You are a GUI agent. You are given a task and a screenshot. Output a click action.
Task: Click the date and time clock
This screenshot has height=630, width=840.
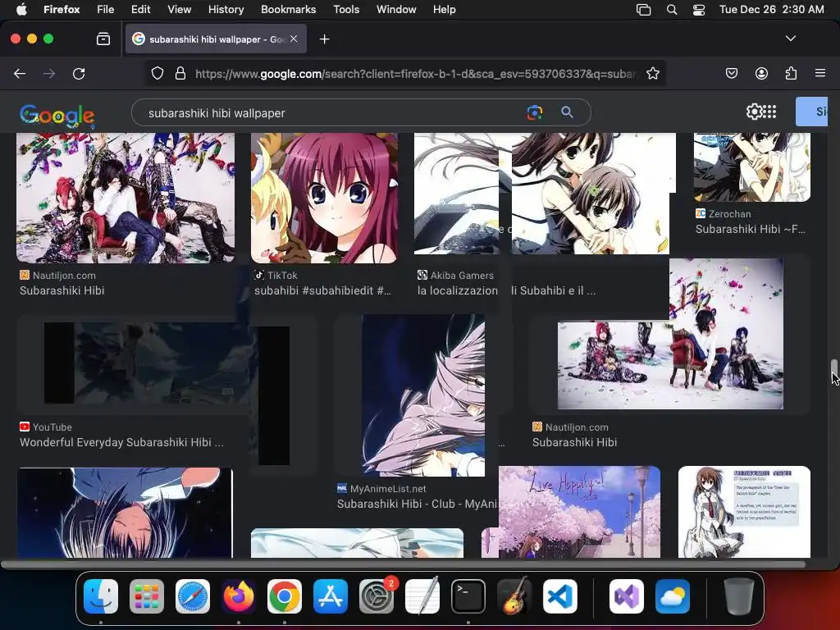(x=771, y=9)
